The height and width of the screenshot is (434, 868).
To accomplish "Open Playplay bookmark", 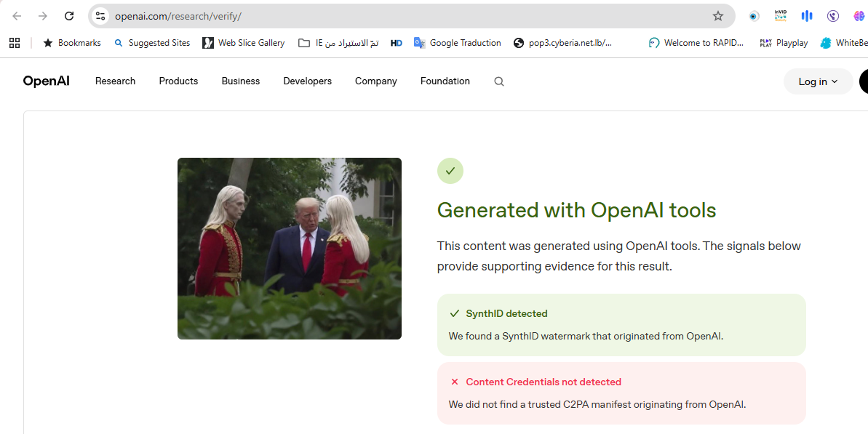I will 784,43.
